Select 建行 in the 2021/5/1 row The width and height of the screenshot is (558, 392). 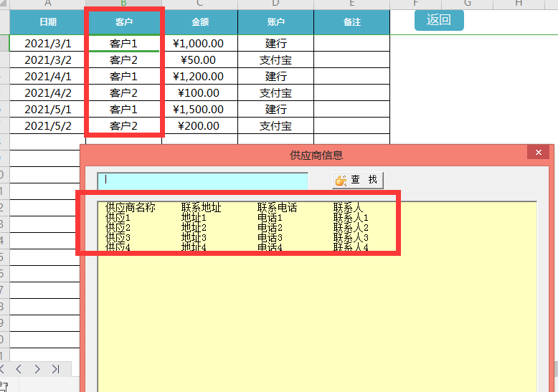[x=276, y=109]
